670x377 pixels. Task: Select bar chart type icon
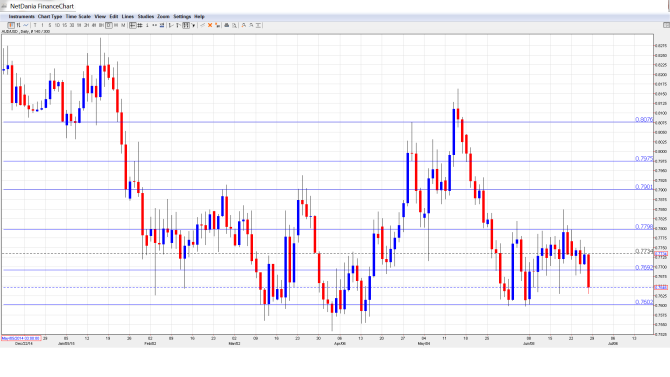(18, 26)
